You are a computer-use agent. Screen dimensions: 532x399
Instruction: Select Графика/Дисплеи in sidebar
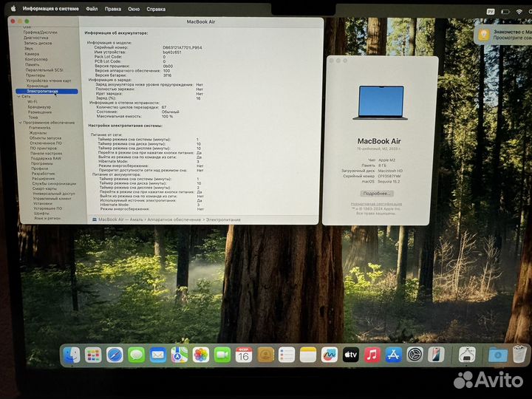pos(41,33)
